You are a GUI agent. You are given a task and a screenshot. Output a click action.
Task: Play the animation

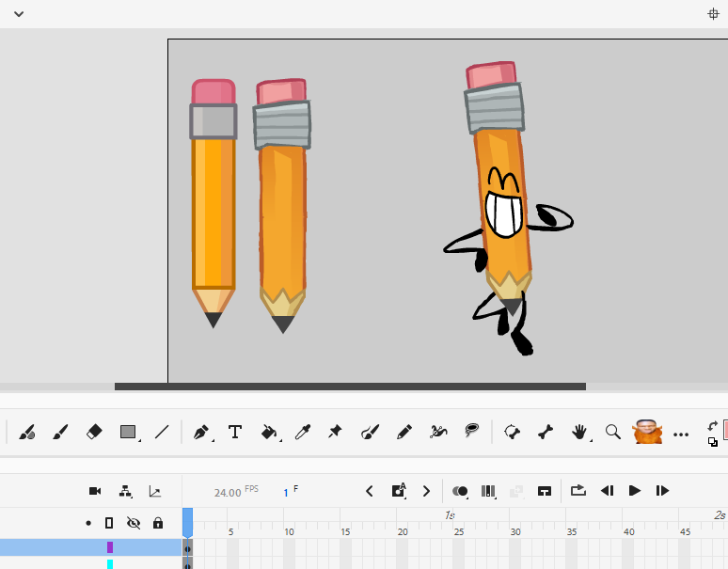tap(634, 491)
